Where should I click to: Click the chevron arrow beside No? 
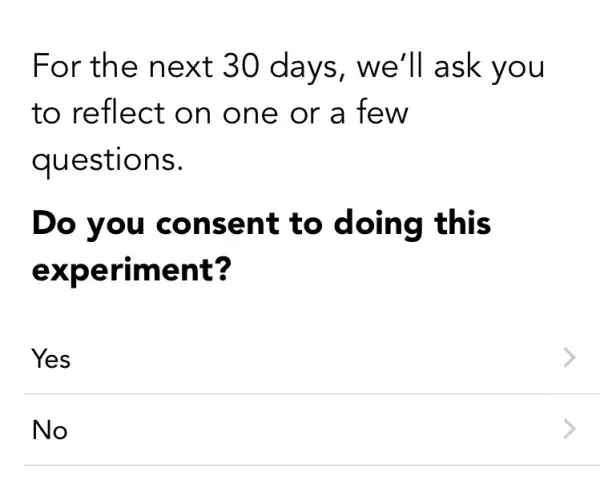(570, 430)
